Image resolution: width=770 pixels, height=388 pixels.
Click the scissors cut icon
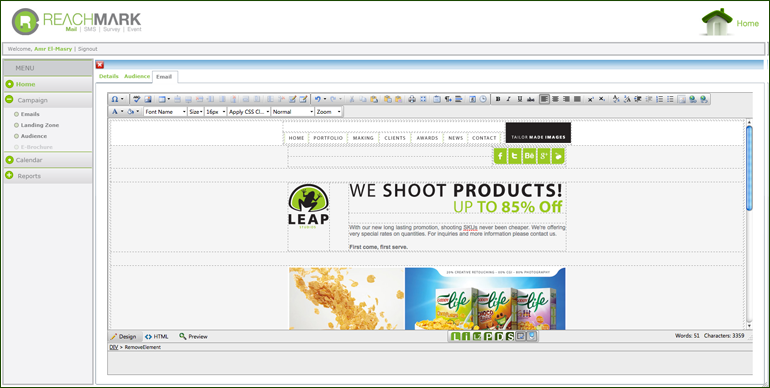pos(352,99)
